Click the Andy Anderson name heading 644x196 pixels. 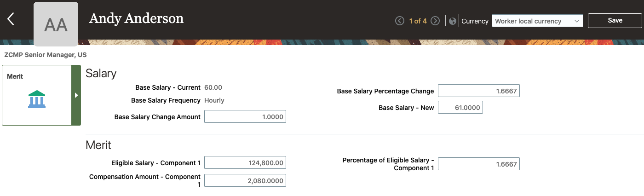point(136,18)
